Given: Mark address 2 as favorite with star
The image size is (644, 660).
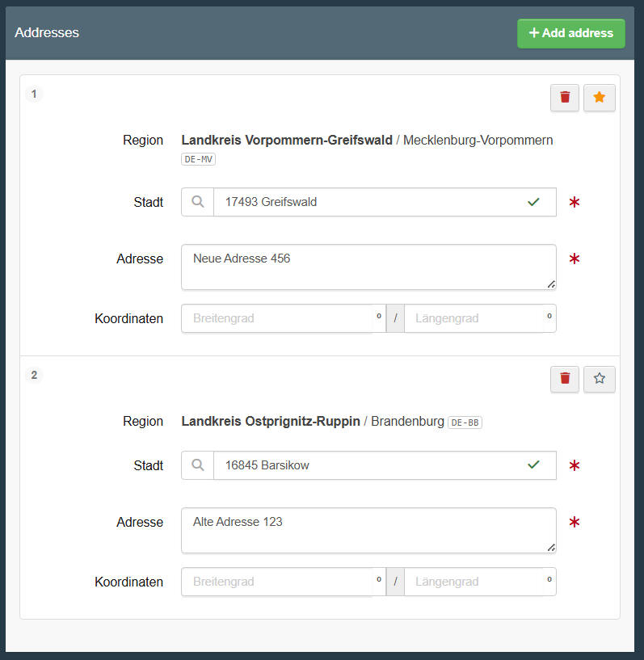Looking at the screenshot, I should 599,378.
